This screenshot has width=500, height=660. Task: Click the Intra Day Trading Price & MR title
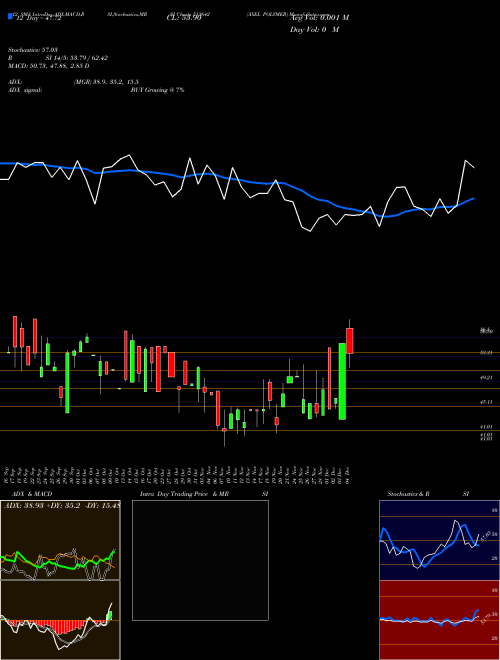point(184,494)
